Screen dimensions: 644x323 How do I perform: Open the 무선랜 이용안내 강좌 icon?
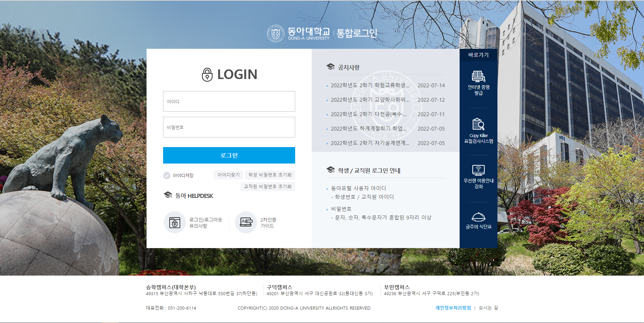(x=478, y=170)
